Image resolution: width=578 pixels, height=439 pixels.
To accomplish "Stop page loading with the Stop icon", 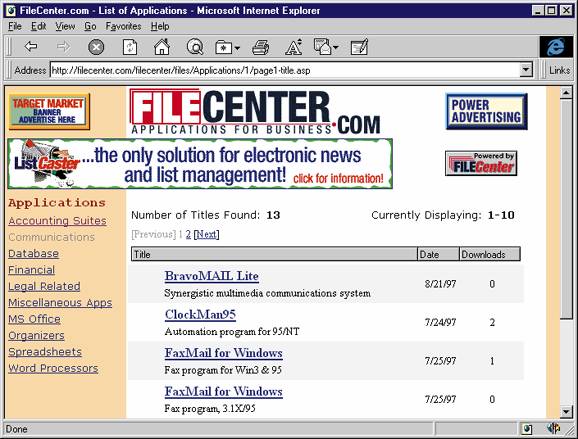I will tap(96, 47).
